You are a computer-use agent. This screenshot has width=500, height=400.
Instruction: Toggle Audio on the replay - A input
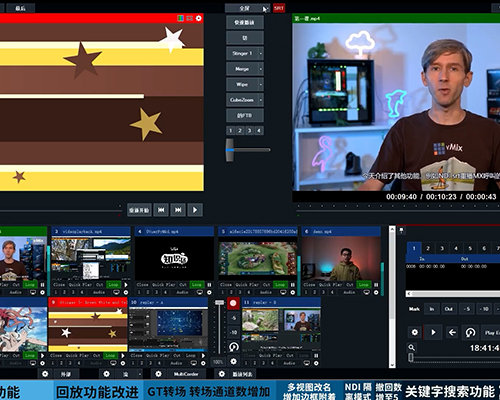pos(176,363)
